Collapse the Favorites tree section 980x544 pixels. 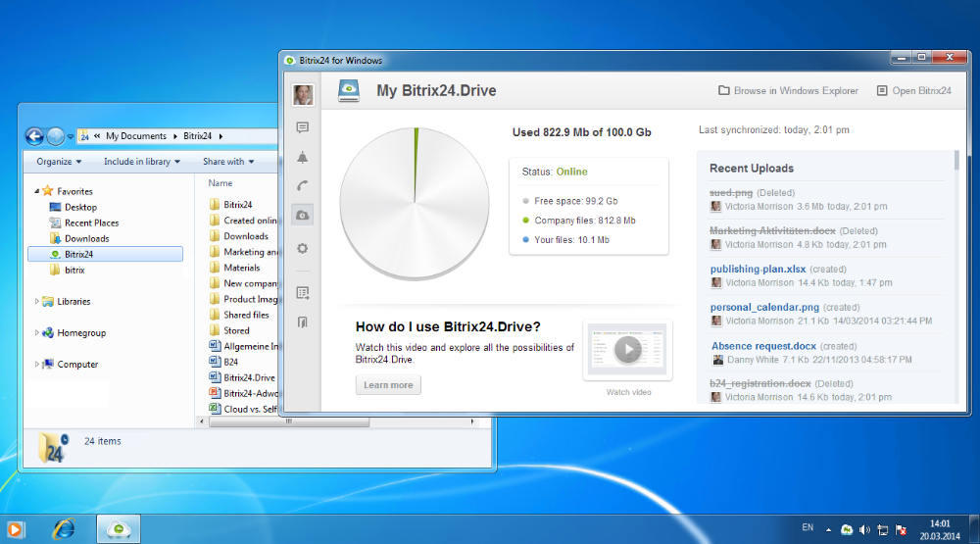(x=38, y=191)
